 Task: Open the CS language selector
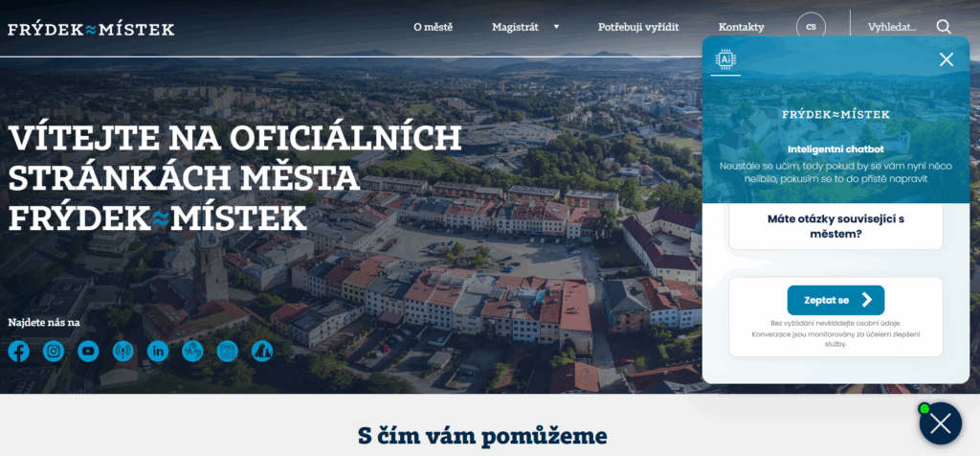point(811,27)
